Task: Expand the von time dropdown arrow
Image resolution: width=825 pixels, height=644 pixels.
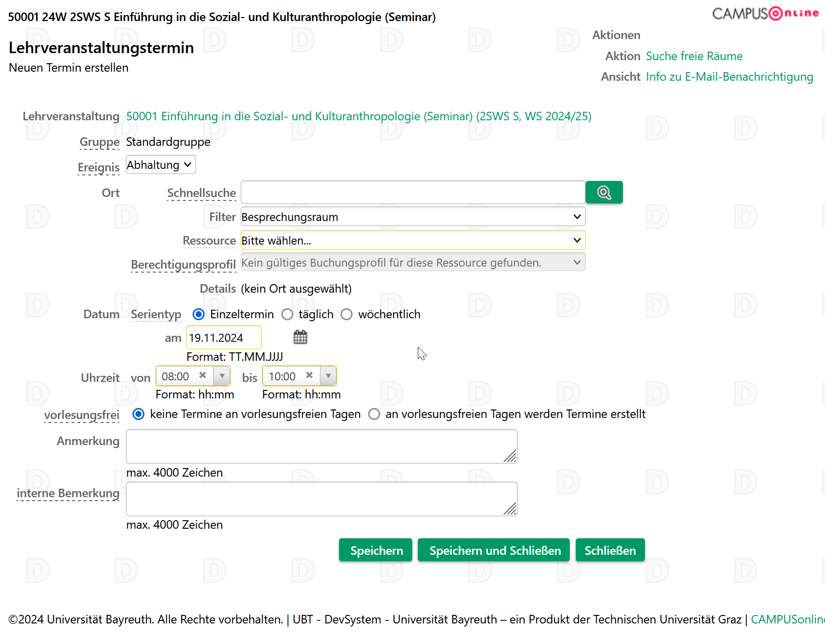Action: click(222, 376)
